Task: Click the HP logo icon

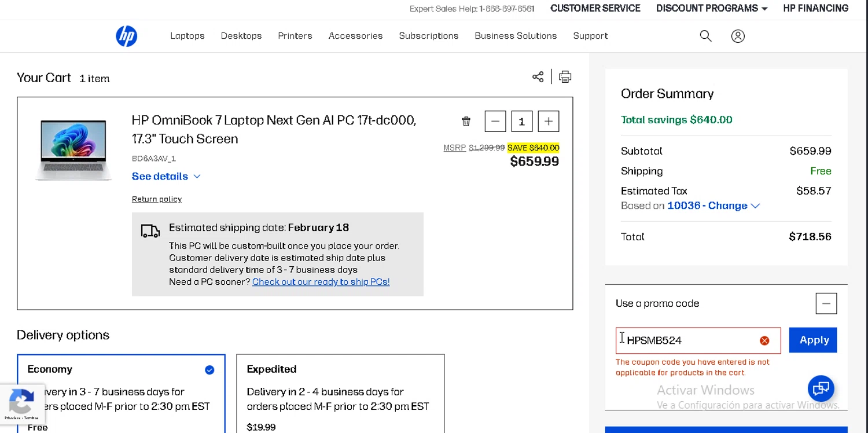Action: click(126, 36)
